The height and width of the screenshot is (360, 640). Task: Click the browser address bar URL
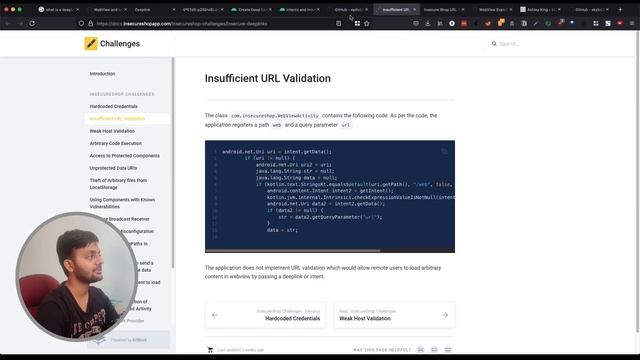tap(182, 24)
